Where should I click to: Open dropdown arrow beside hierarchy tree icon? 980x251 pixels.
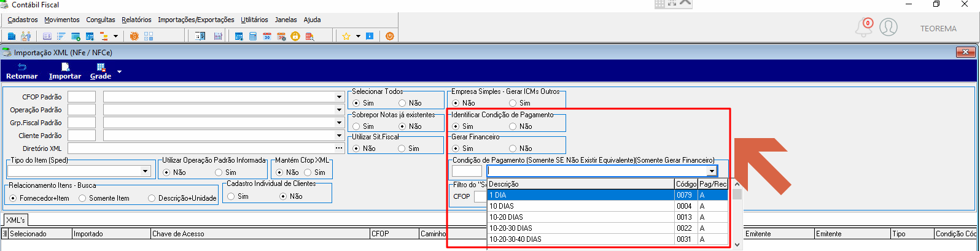click(115, 36)
